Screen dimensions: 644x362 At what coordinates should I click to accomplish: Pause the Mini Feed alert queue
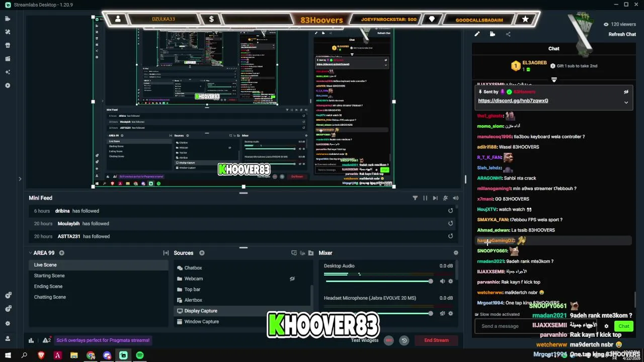click(x=425, y=198)
